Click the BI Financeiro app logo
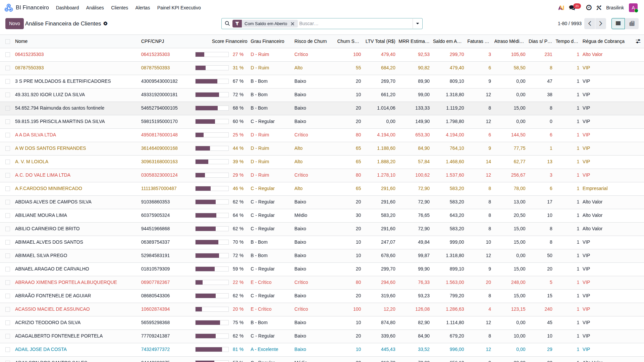 click(x=9, y=8)
